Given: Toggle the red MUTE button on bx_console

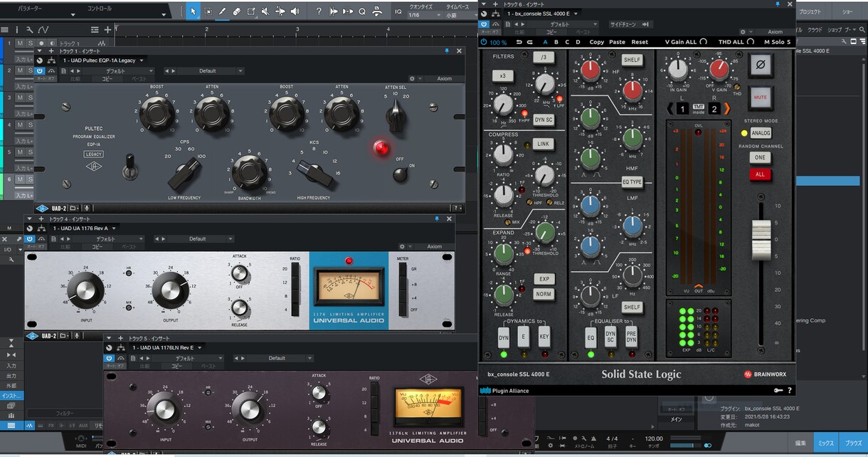Looking at the screenshot, I should point(761,97).
